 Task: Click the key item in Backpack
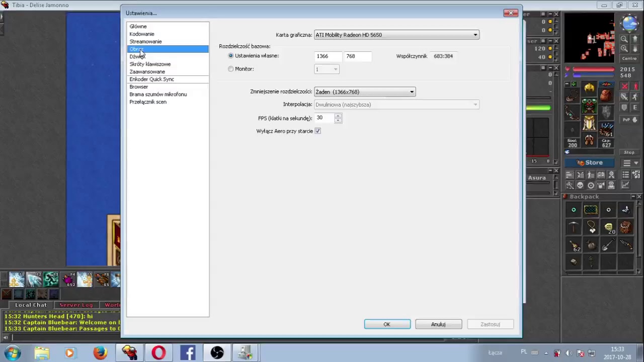coord(591,262)
